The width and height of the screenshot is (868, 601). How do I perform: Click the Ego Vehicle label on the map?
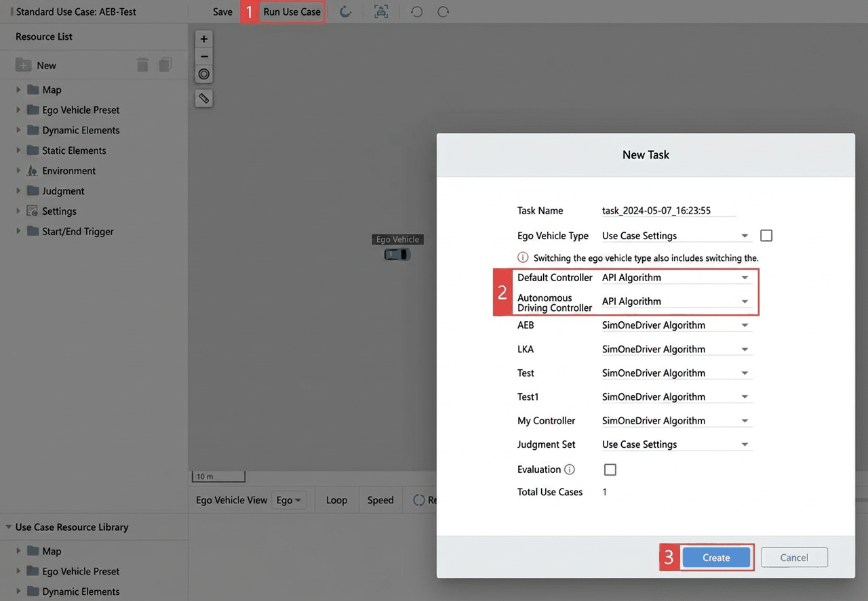pyautogui.click(x=397, y=239)
